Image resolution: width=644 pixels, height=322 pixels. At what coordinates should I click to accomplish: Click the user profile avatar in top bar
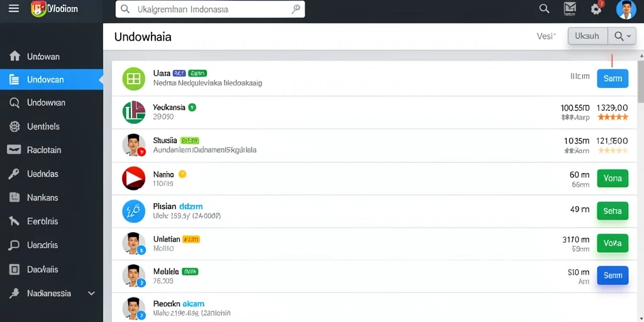[x=626, y=9]
